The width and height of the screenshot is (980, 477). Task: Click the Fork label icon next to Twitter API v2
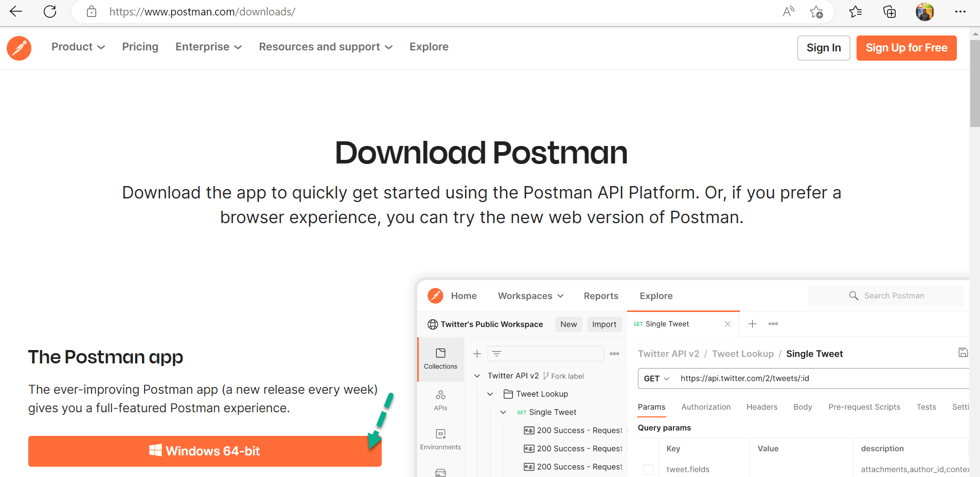pos(546,376)
